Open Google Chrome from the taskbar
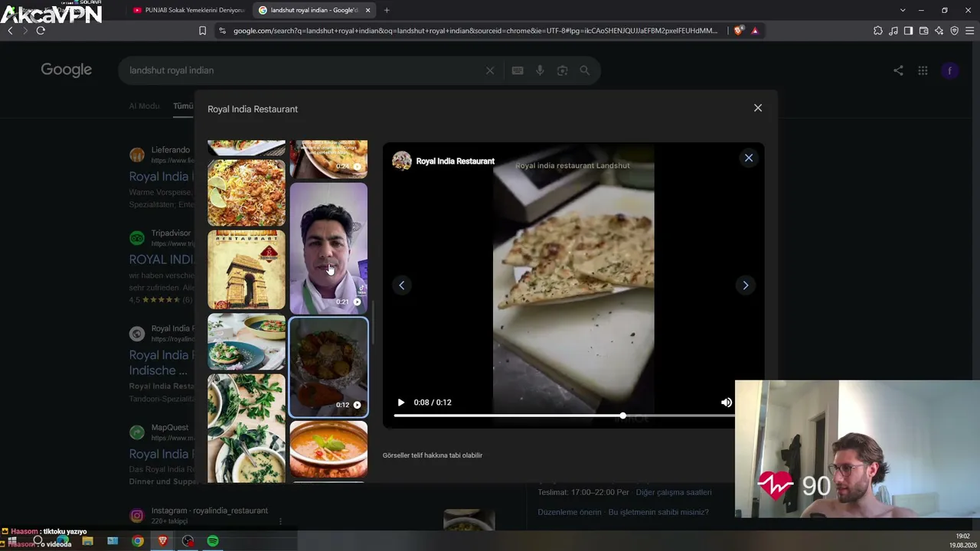 tap(138, 541)
